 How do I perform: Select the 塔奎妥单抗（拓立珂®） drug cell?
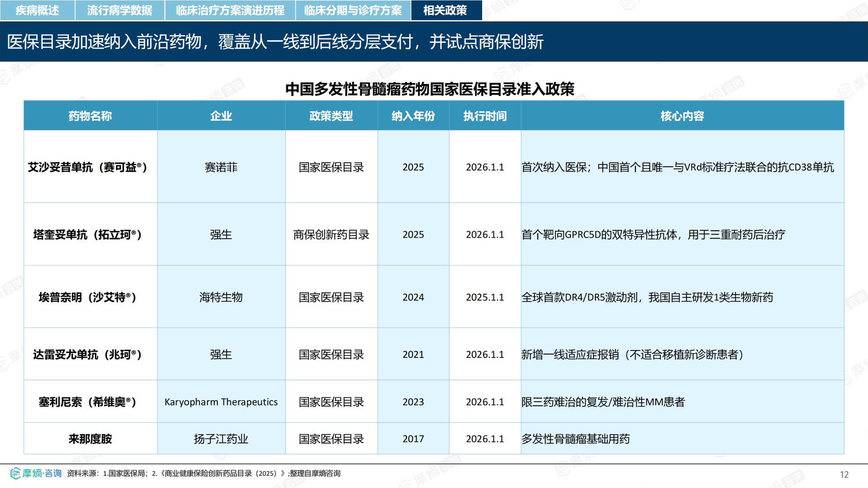(90, 235)
